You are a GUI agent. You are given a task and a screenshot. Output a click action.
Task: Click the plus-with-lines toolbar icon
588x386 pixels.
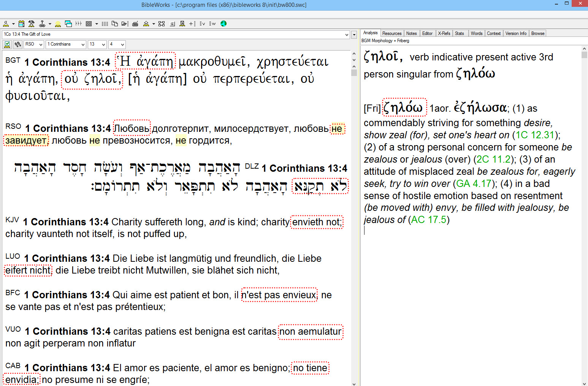coord(192,24)
